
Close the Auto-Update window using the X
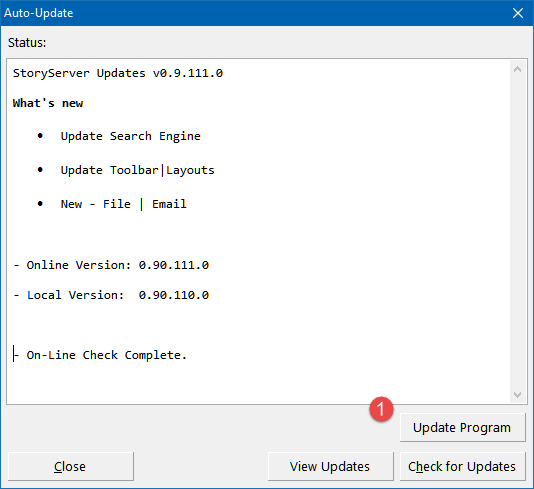pos(518,13)
